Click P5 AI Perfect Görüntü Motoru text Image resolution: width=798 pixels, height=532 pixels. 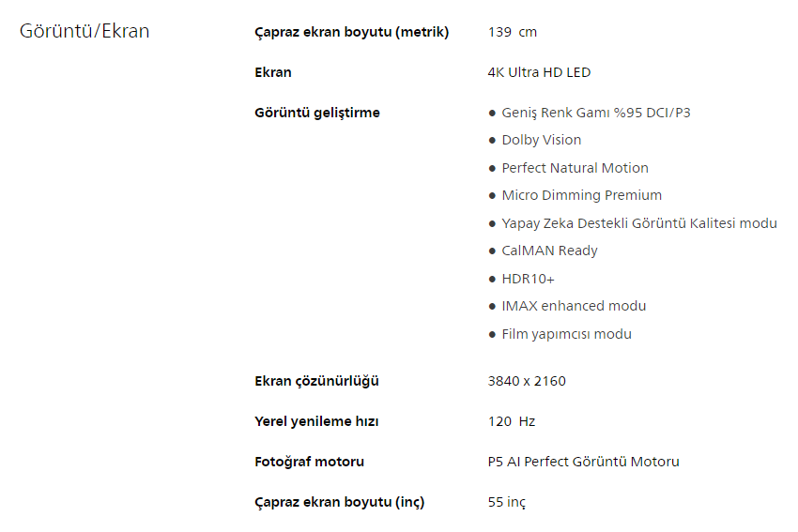(583, 462)
